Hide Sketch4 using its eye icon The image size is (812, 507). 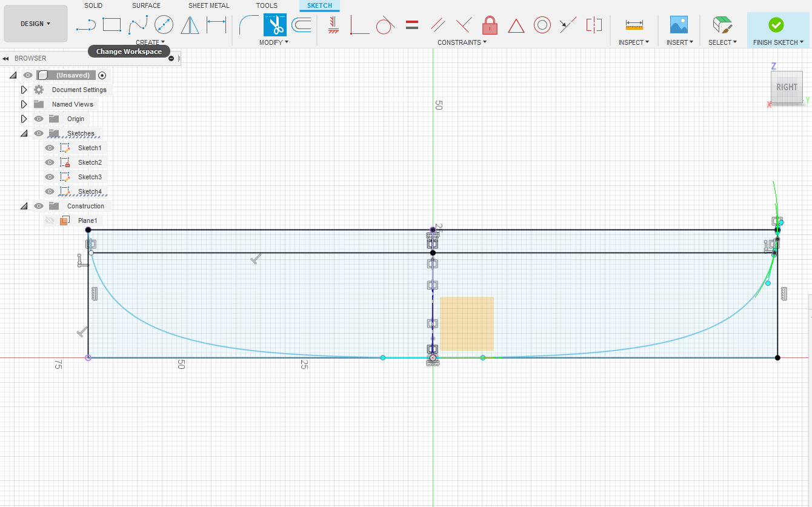tap(50, 191)
